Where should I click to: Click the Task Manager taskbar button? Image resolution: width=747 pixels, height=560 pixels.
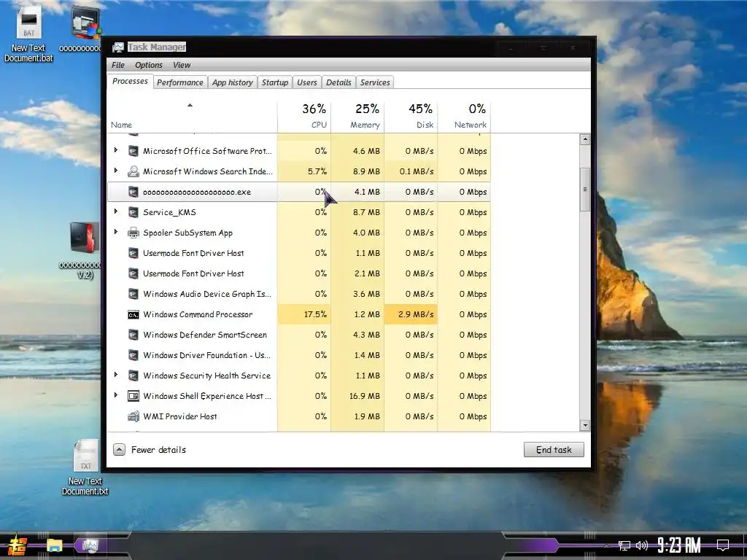click(x=90, y=545)
